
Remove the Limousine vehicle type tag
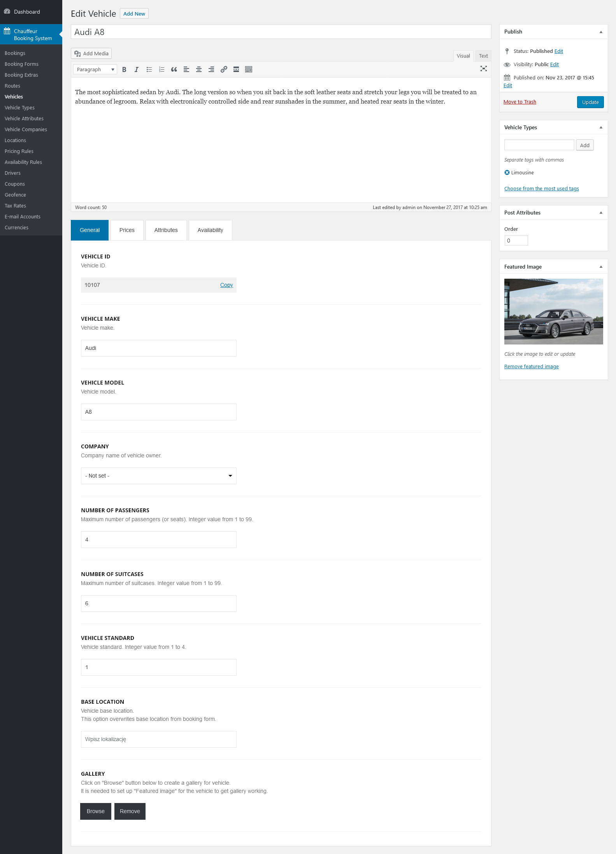tap(507, 173)
